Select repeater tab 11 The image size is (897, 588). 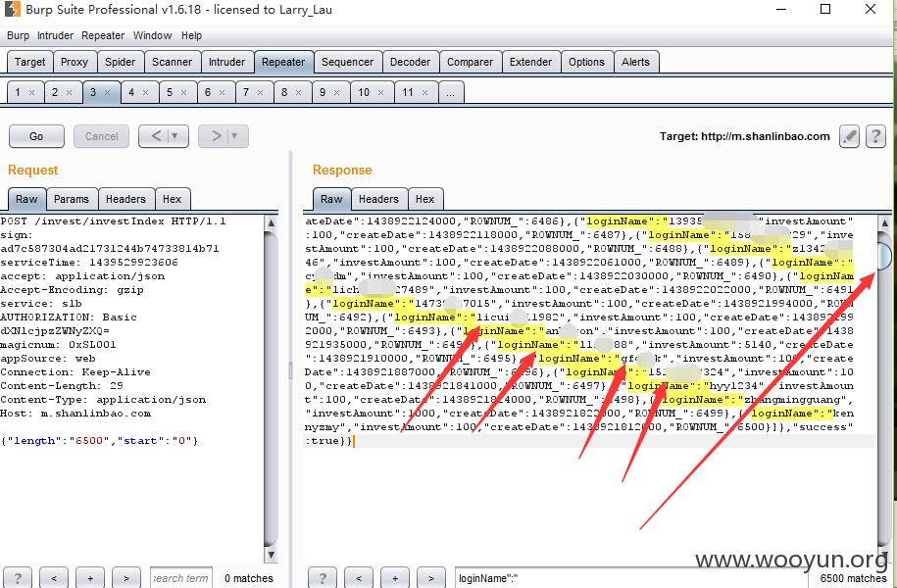tap(407, 93)
